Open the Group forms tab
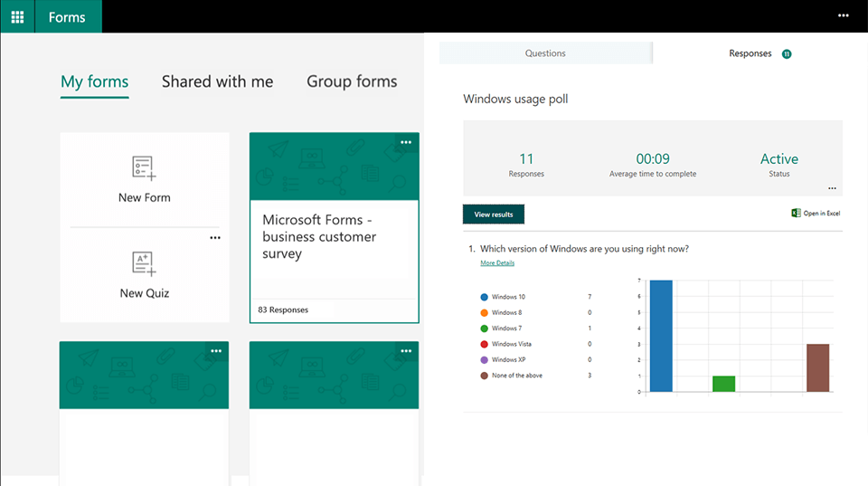This screenshot has width=868, height=486. 352,81
